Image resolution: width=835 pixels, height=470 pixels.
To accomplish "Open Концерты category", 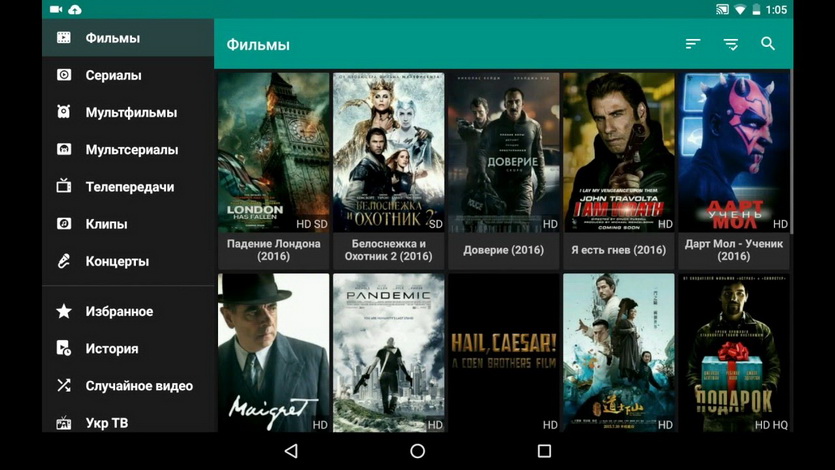I will click(128, 261).
